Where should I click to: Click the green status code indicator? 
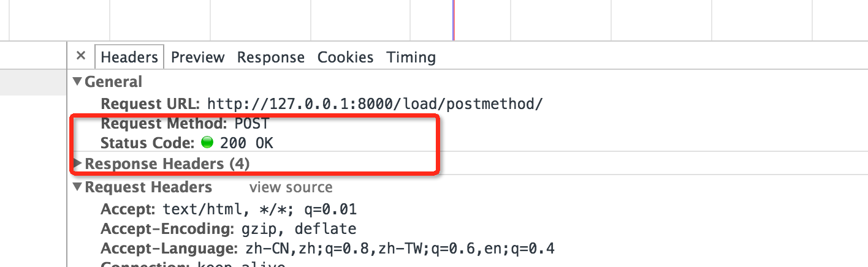[x=207, y=143]
